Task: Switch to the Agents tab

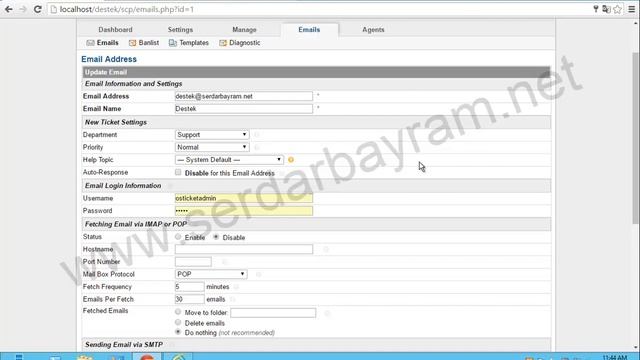Action: pyautogui.click(x=373, y=29)
